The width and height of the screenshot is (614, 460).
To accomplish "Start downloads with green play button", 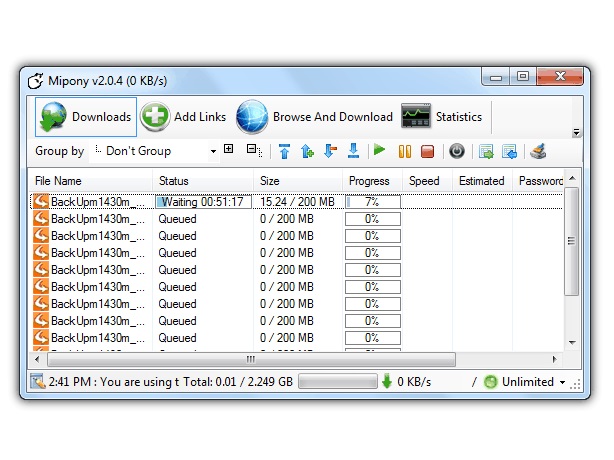I will [x=379, y=150].
